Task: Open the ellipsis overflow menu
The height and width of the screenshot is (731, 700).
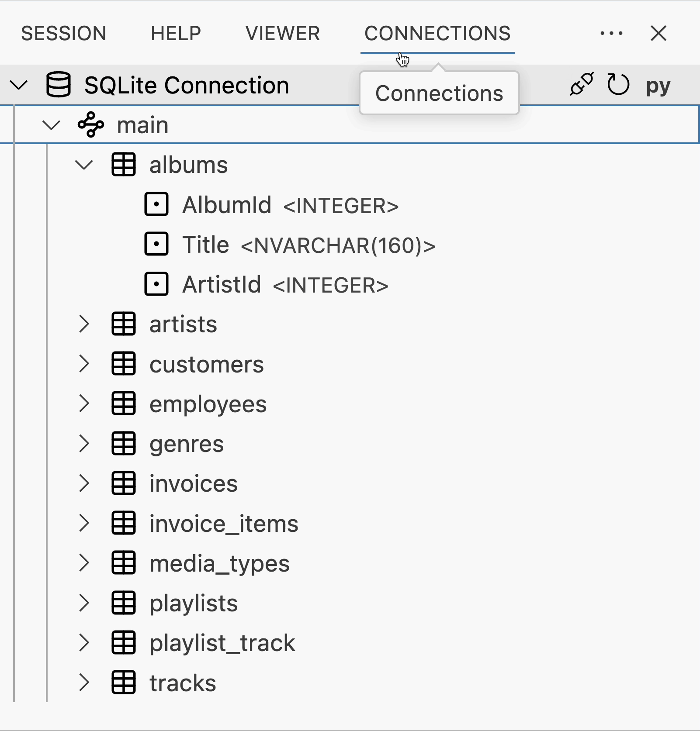Action: (x=611, y=33)
